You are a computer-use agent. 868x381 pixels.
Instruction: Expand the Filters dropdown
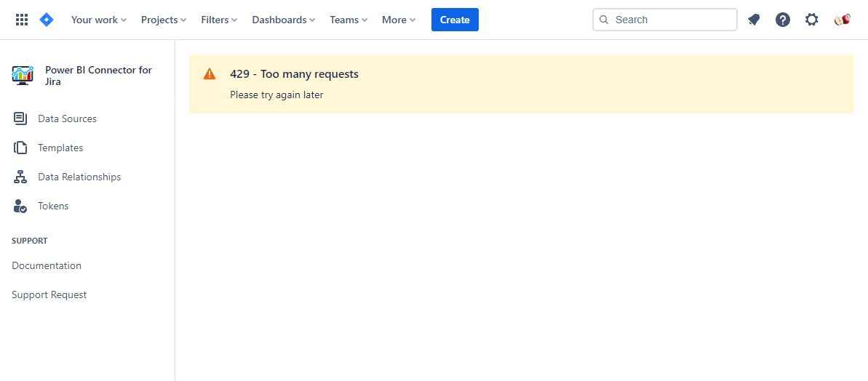coord(219,20)
